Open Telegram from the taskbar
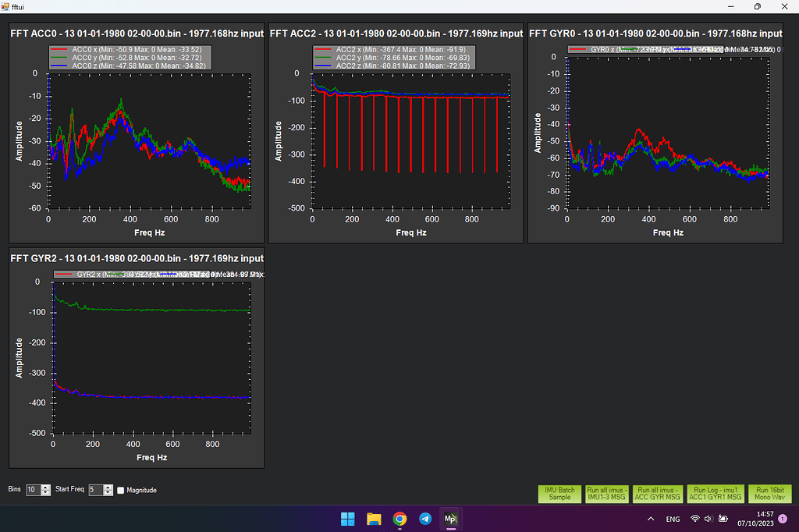 coord(424,518)
